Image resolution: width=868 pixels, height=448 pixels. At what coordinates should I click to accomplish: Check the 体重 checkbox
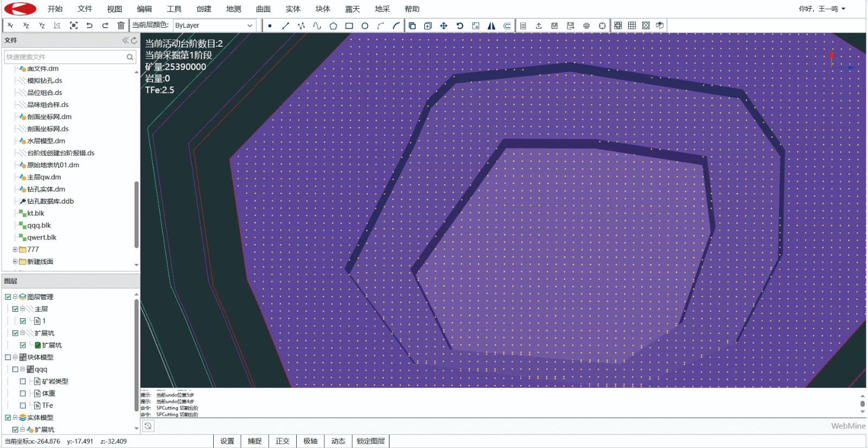click(x=23, y=393)
